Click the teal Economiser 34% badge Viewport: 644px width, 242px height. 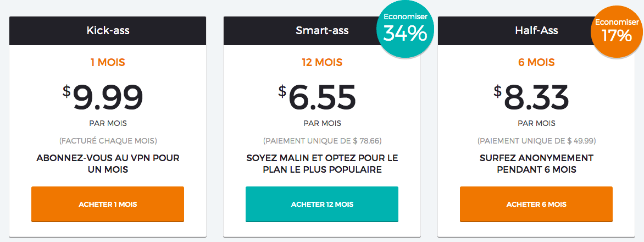click(x=406, y=29)
